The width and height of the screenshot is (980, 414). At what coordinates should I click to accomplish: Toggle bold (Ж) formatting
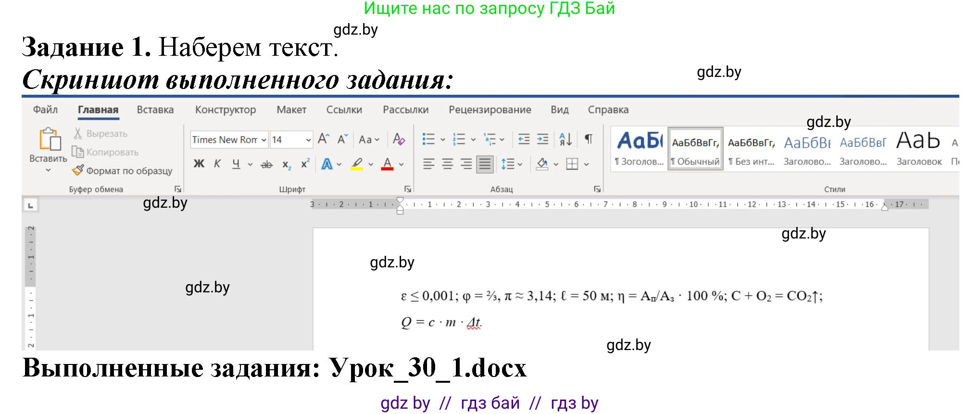click(199, 164)
